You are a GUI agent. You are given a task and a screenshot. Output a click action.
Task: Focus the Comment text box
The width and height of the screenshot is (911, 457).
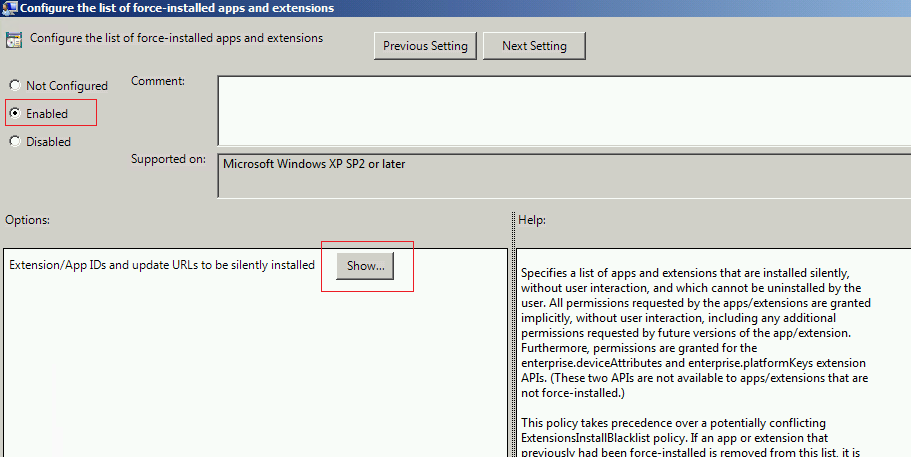tap(564, 110)
